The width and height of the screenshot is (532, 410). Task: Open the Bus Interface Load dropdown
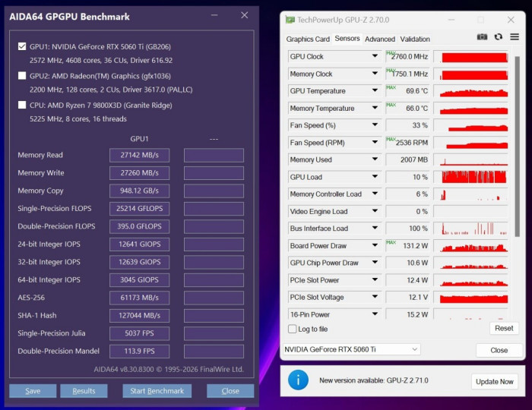click(x=375, y=228)
